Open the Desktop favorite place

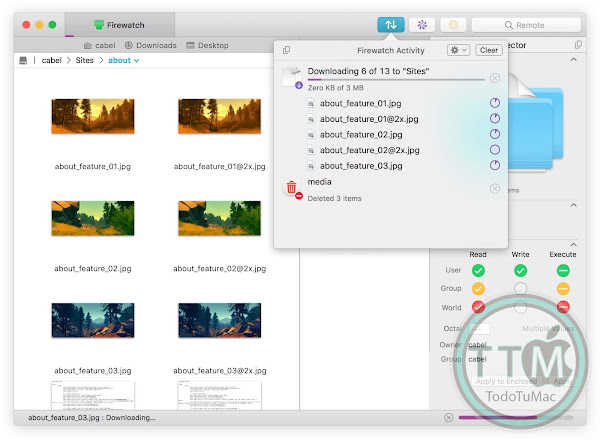pos(207,46)
